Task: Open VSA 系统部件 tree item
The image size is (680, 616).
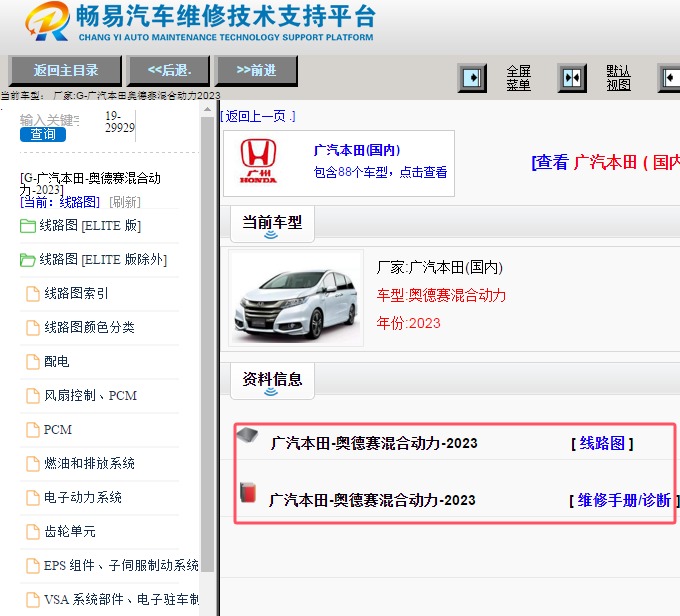Action: [121, 599]
